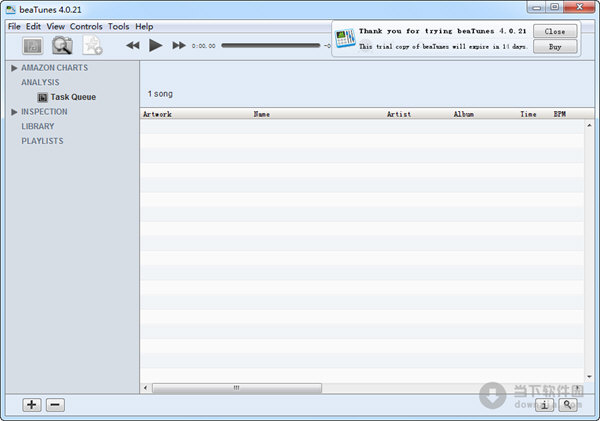Click the analyze toolbar icon
Viewport: 600px width, 421px height.
point(32,45)
